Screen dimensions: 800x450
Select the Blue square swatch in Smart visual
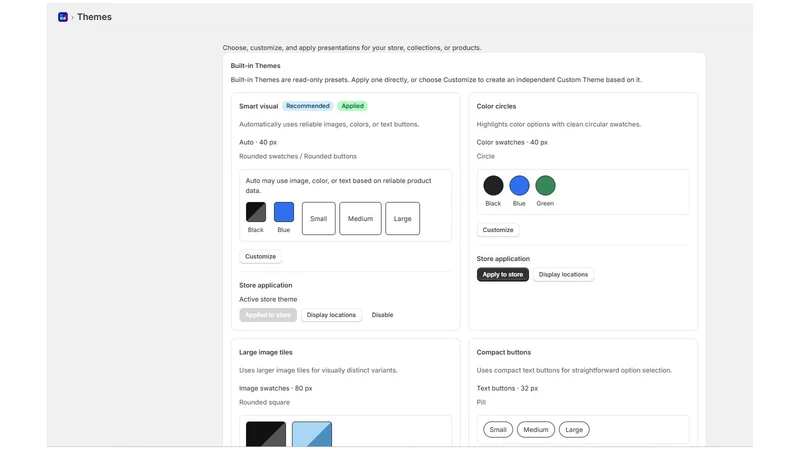coord(284,212)
